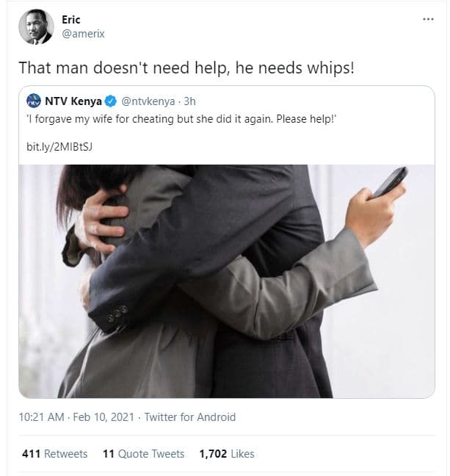Click the blue verified badge
The height and width of the screenshot is (476, 450).
(x=110, y=101)
